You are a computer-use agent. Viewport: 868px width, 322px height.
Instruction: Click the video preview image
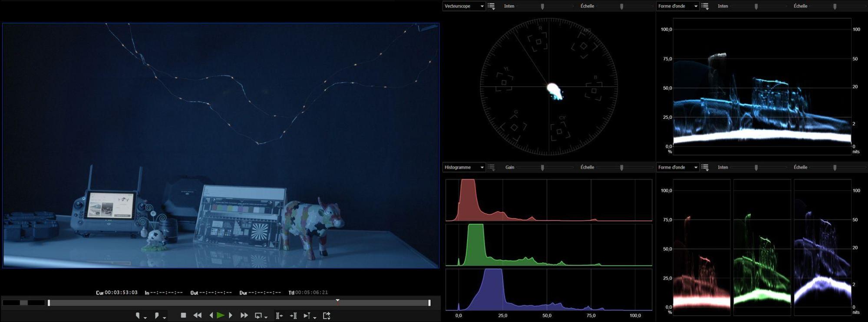(221, 145)
